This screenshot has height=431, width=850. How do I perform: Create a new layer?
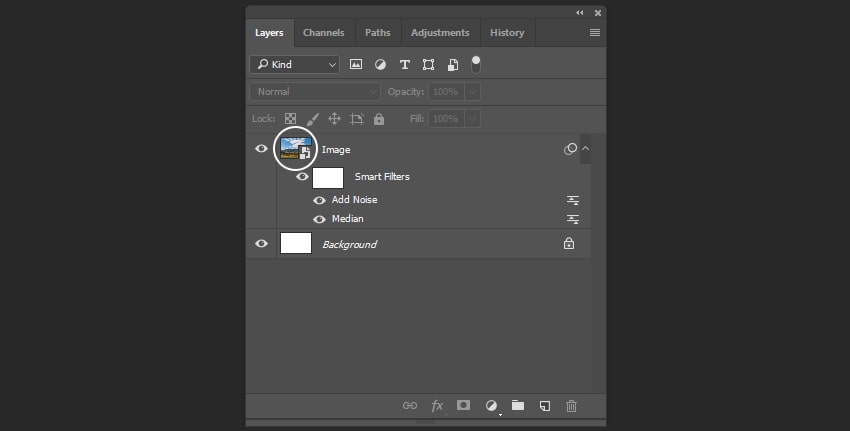tap(545, 406)
